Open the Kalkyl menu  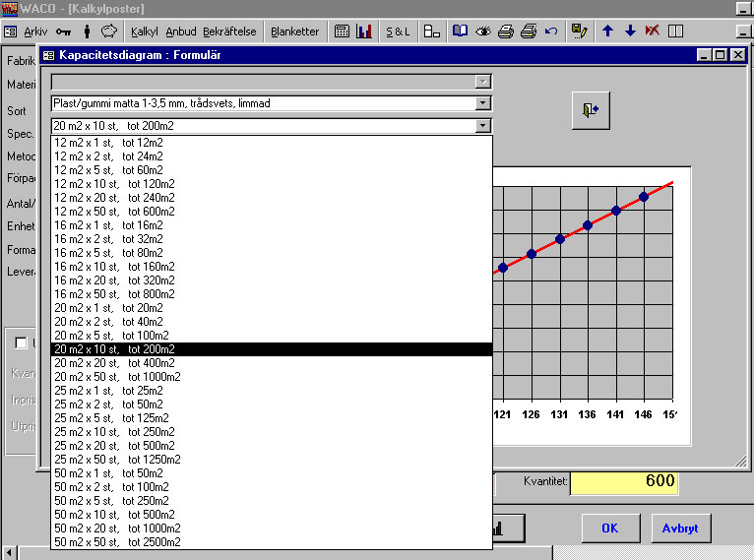coord(145,31)
